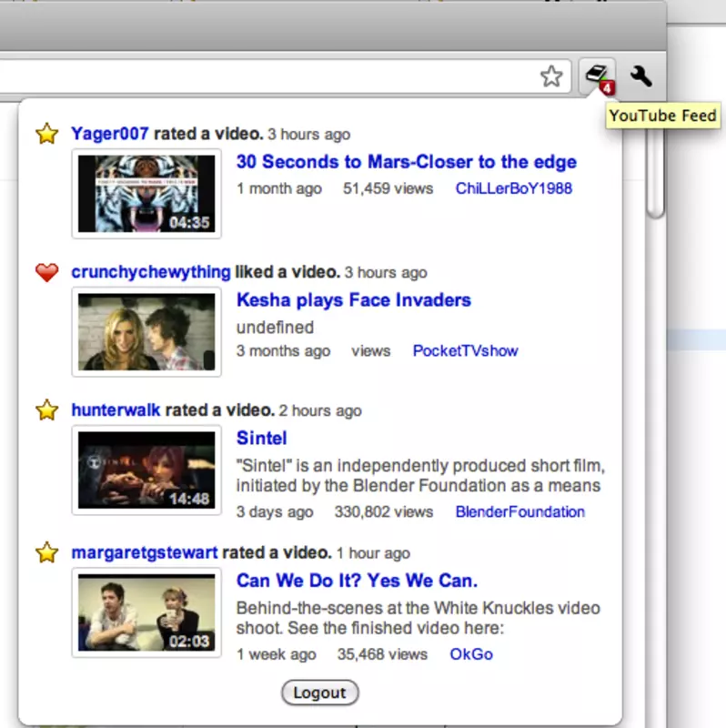This screenshot has width=726, height=728.
Task: Click the OkGo thumbnail showing 02:03
Action: [x=146, y=612]
